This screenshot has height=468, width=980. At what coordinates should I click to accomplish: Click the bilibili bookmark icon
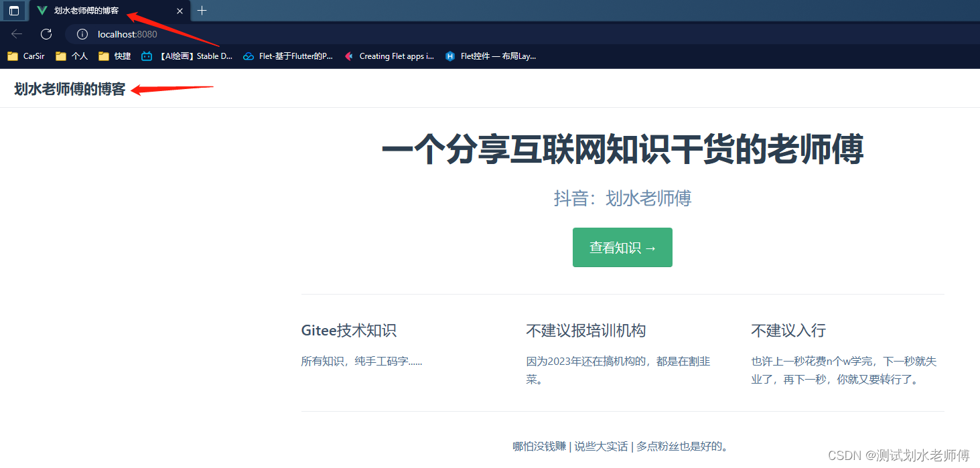(146, 56)
